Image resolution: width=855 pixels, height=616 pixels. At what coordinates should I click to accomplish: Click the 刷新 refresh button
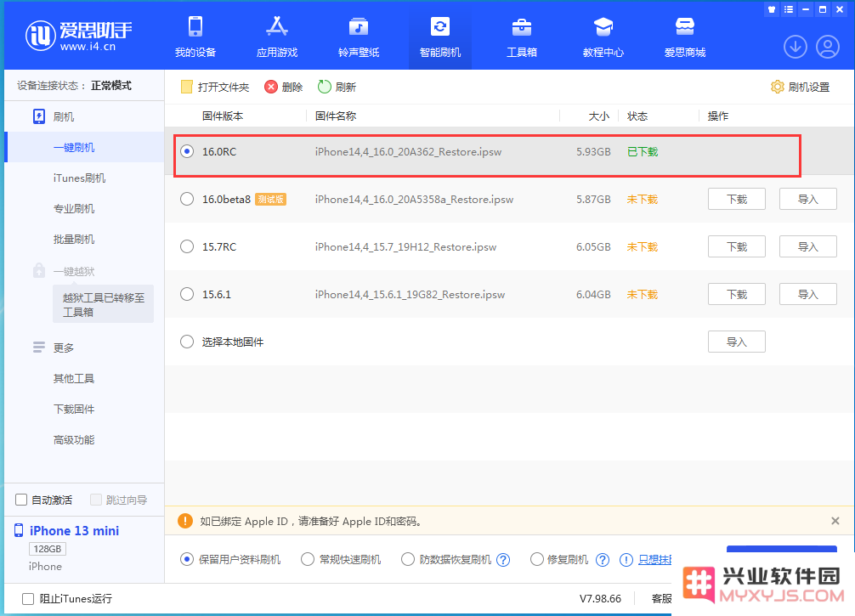point(337,88)
